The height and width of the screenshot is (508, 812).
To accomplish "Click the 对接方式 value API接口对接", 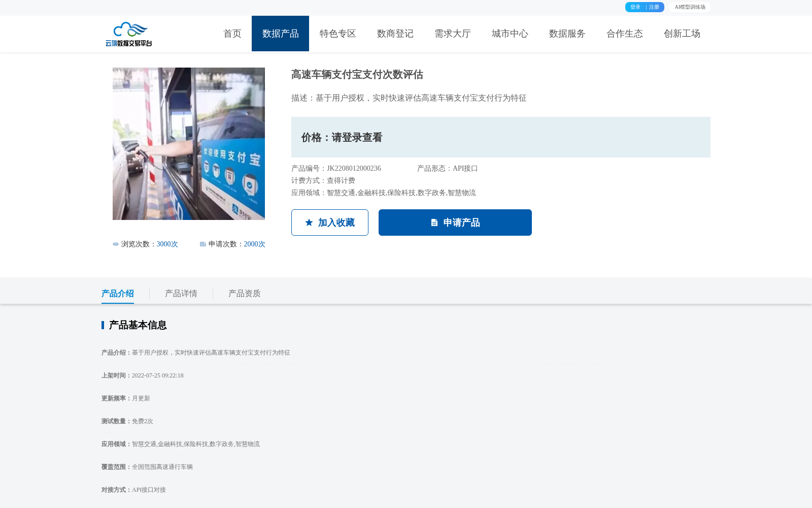I will coord(149,490).
